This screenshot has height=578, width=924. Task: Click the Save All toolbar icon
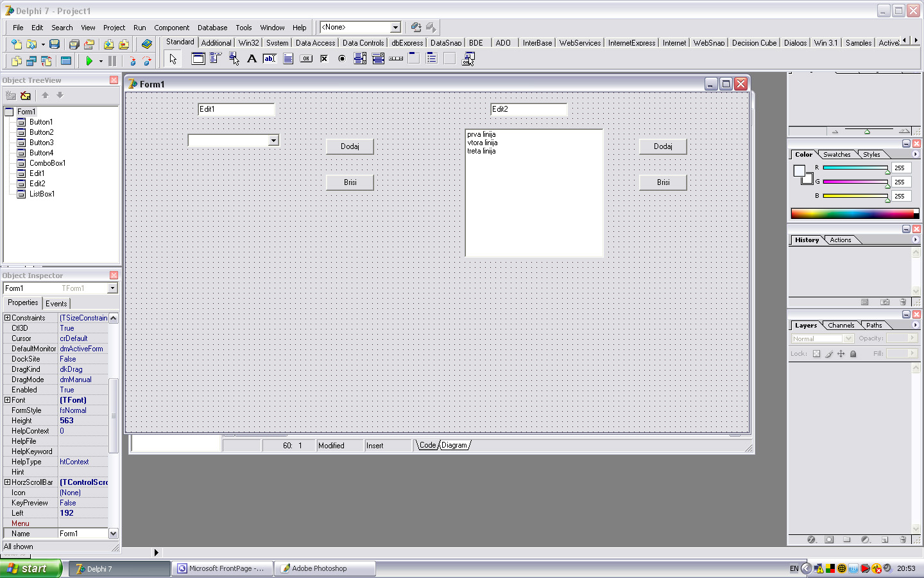74,44
